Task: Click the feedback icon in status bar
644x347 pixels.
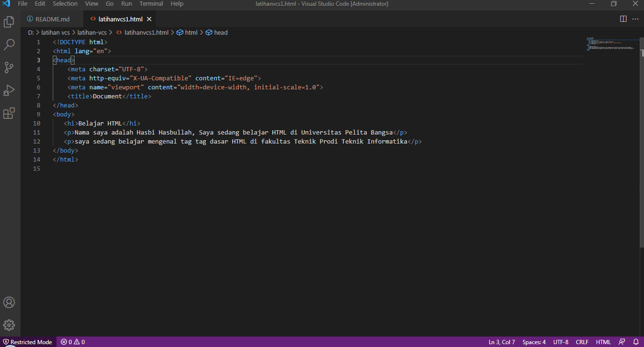Action: [622, 342]
